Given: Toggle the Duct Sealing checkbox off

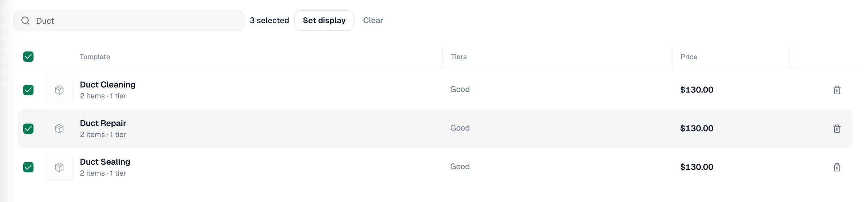Looking at the screenshot, I should click(28, 167).
